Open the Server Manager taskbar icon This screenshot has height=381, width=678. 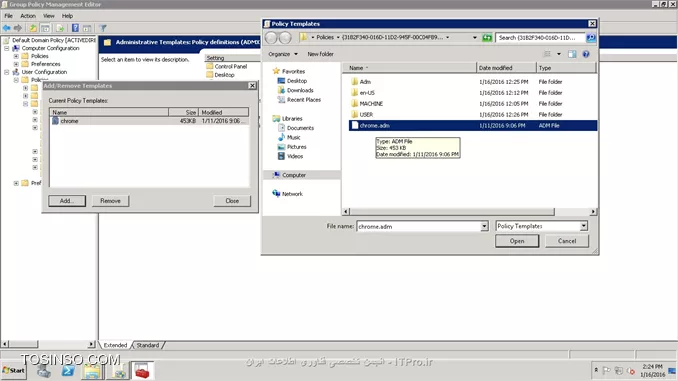[x=43, y=371]
